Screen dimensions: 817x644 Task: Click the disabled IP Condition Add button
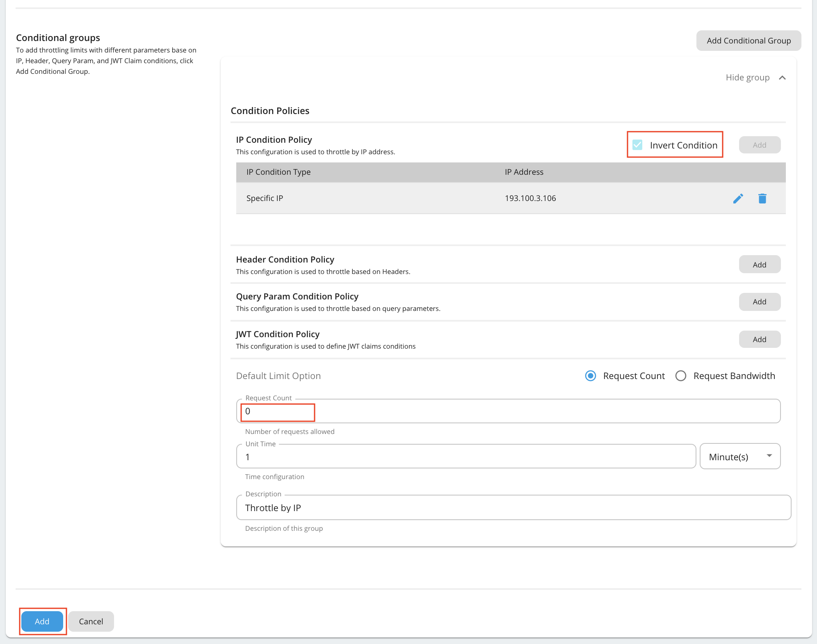759,145
